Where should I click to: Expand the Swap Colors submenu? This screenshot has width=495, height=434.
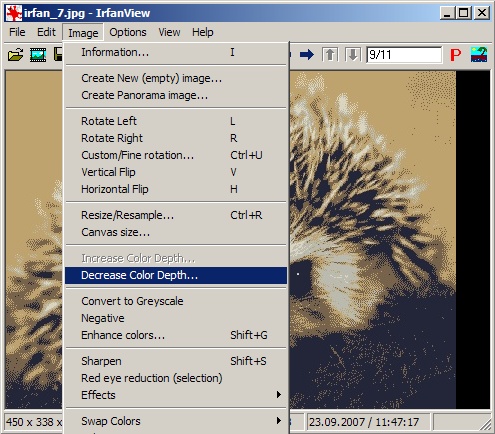click(x=176, y=421)
